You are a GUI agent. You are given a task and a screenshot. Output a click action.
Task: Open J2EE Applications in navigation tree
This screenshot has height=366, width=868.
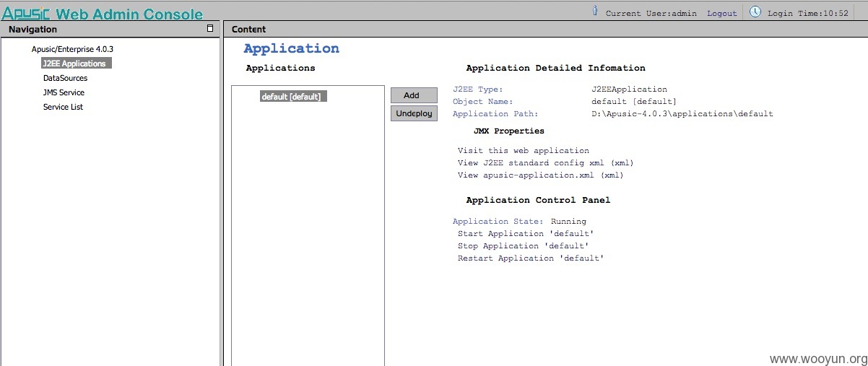click(77, 64)
